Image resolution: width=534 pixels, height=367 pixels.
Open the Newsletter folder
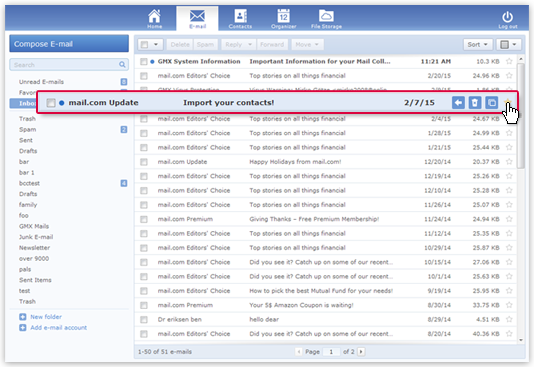pos(34,248)
